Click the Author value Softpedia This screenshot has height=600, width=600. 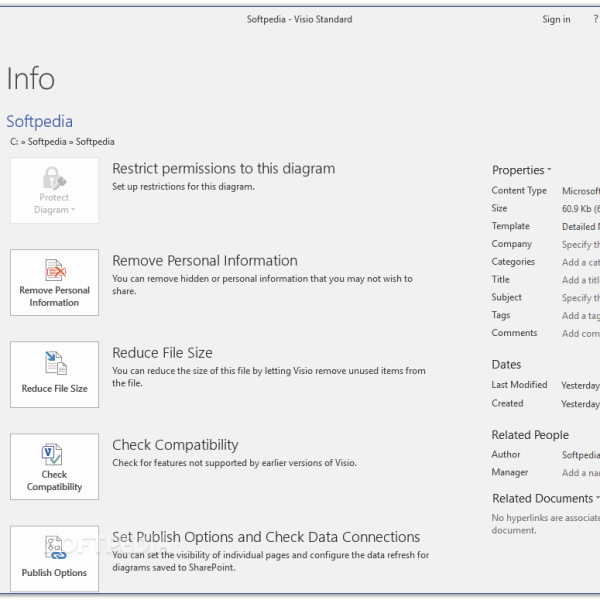click(580, 455)
